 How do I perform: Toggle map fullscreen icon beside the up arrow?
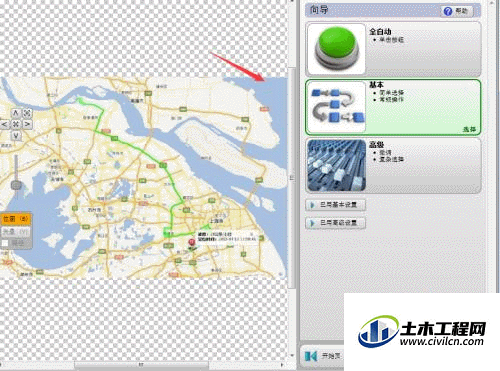[x=27, y=113]
